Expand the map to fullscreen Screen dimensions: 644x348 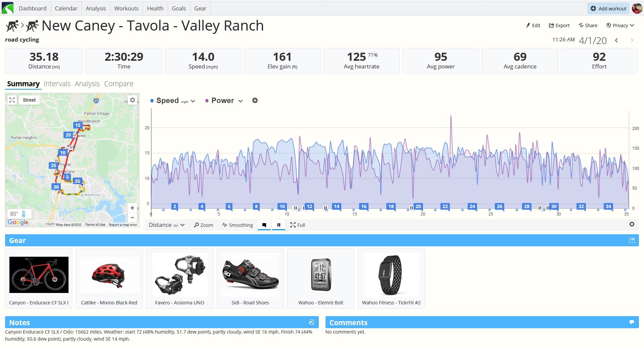12,100
